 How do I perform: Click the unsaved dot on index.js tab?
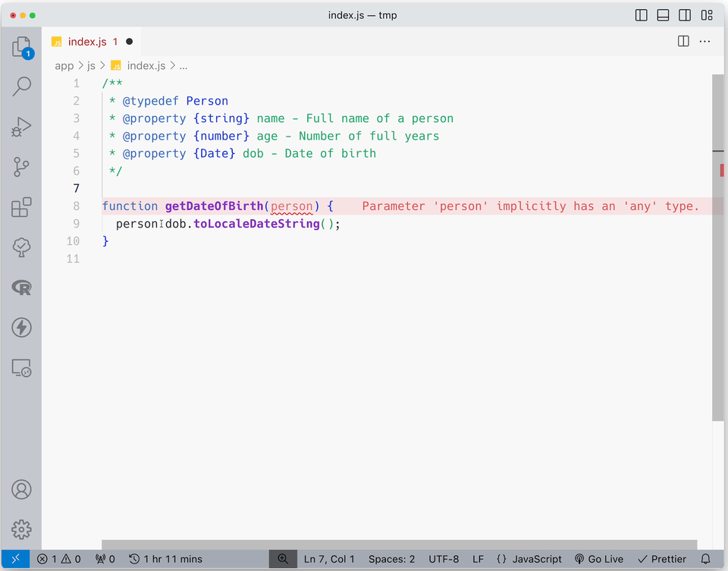tap(130, 42)
